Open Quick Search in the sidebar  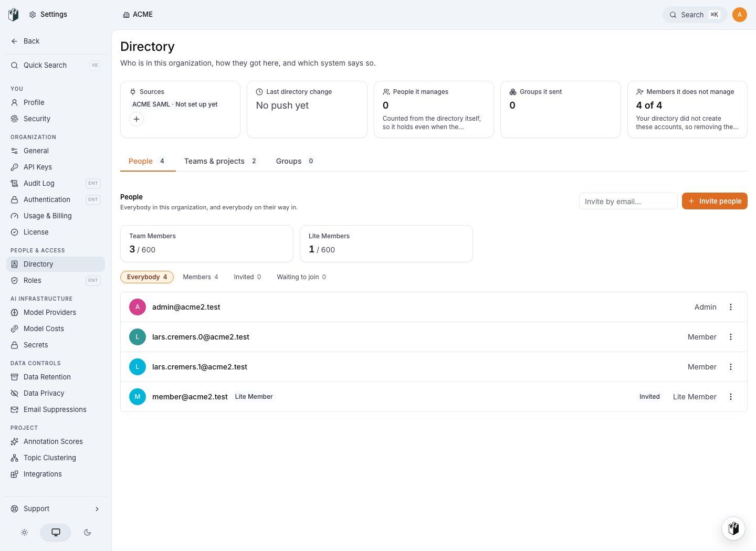(x=56, y=65)
